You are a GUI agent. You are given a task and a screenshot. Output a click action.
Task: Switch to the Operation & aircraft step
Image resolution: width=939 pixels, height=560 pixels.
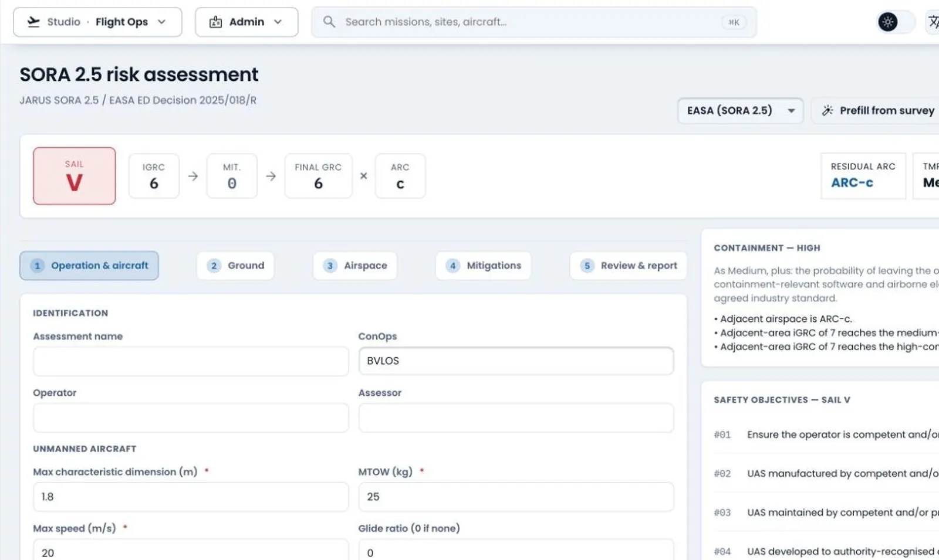(x=89, y=266)
